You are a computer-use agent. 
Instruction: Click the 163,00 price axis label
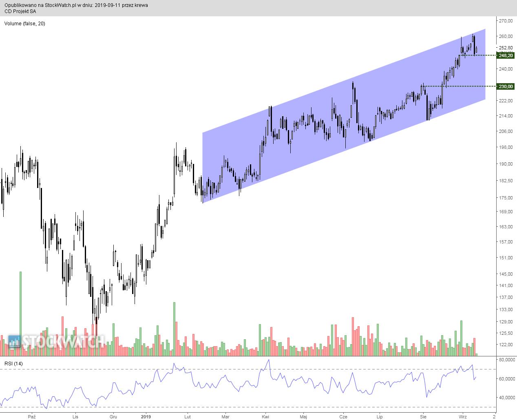[506, 227]
